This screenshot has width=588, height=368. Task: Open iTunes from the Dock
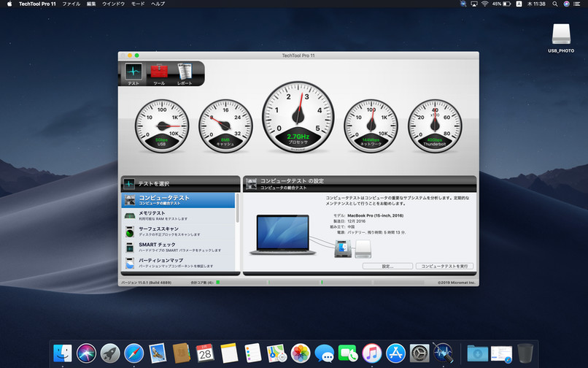(371, 353)
